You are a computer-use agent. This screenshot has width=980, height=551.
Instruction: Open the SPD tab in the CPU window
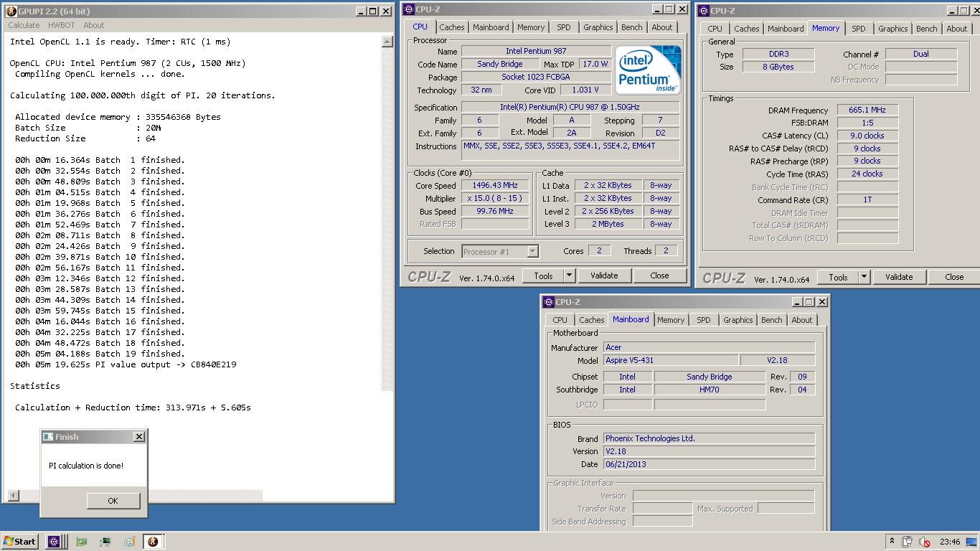(564, 27)
